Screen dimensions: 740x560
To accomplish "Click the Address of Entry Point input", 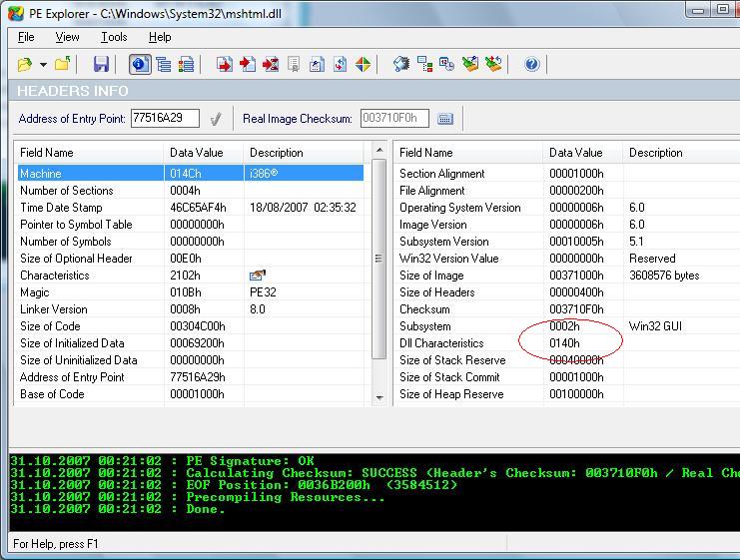I will coord(165,118).
